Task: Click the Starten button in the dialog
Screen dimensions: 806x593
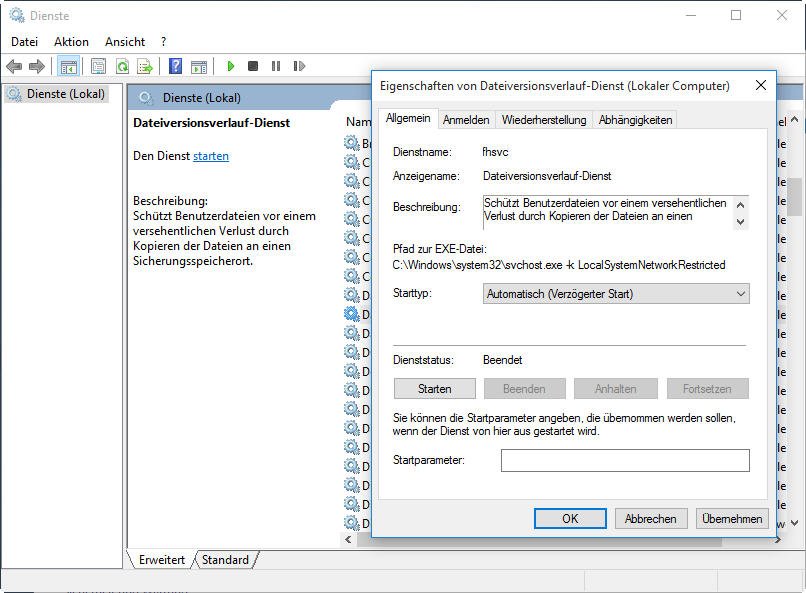Action: point(434,389)
